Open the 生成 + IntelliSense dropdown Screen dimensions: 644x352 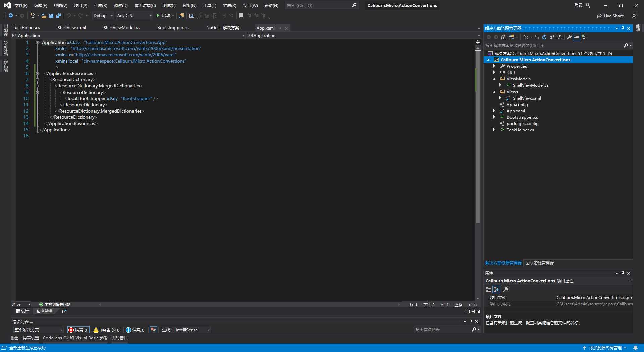[x=186, y=330]
